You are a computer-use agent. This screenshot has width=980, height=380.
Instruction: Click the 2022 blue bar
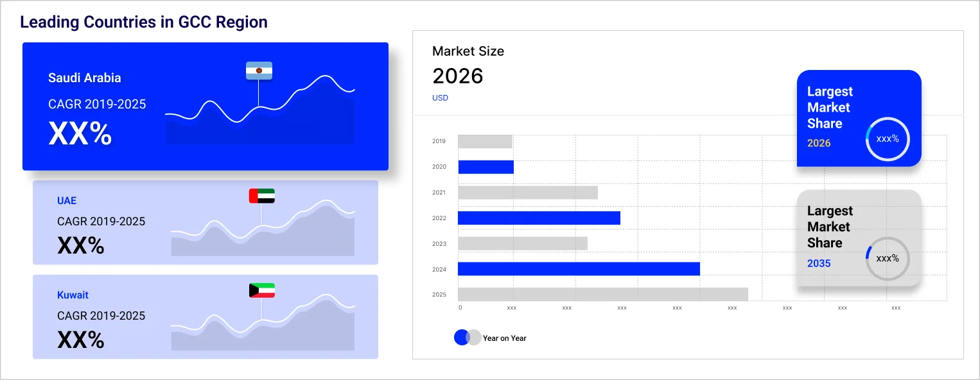click(x=539, y=218)
